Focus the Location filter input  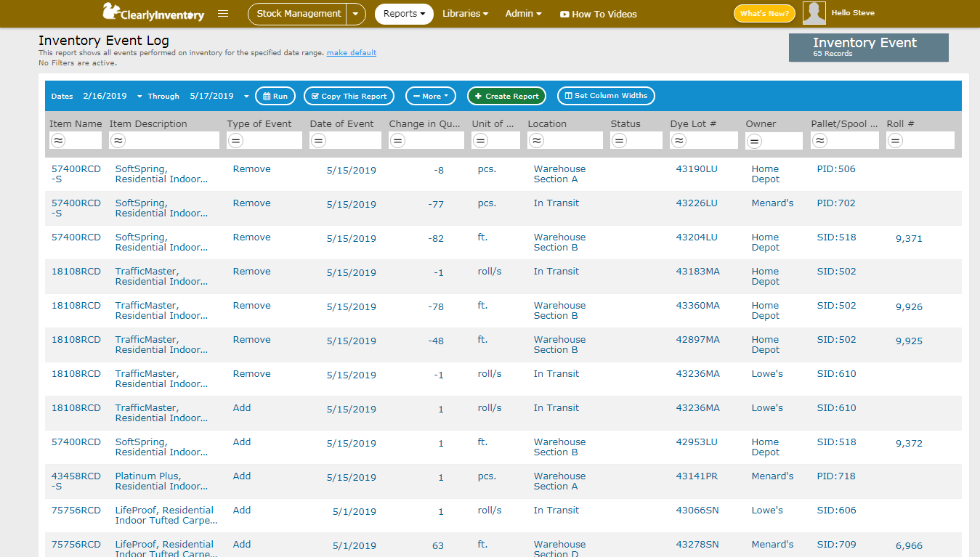click(565, 141)
